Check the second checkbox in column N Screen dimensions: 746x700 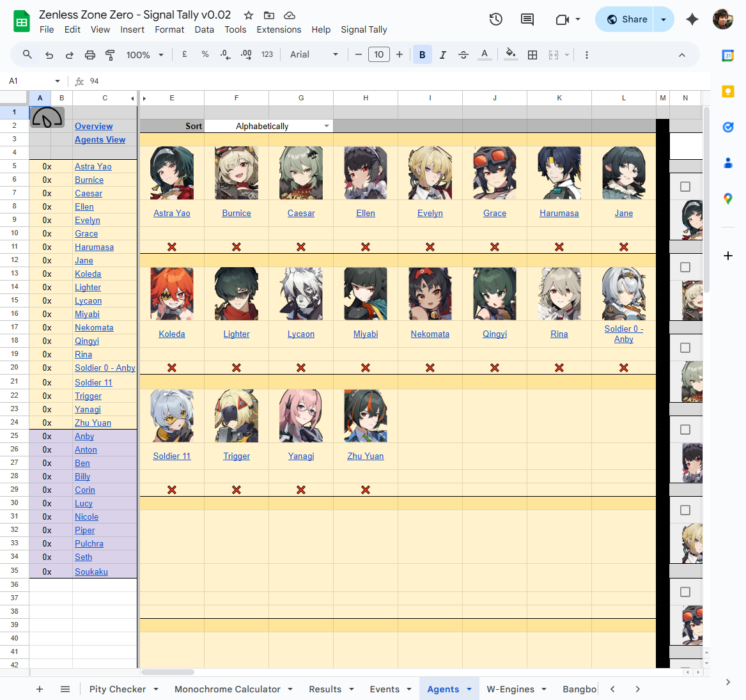click(685, 267)
